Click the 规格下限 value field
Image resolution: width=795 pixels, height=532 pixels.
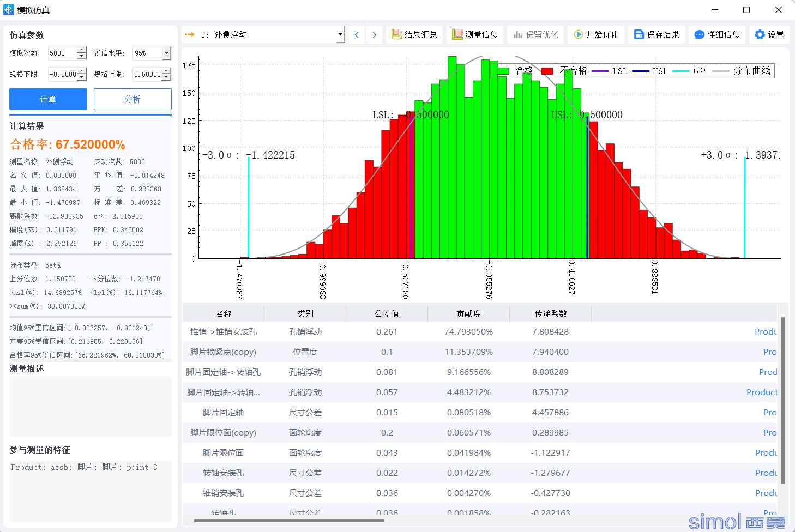tap(62, 74)
